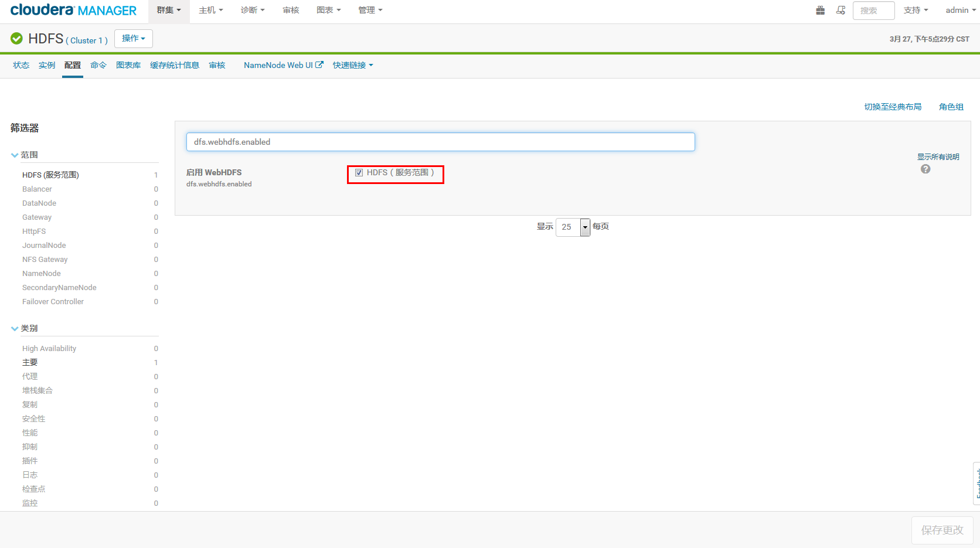This screenshot has height=548, width=980.
Task: Click the Cloudera Manager logo
Action: click(x=72, y=10)
